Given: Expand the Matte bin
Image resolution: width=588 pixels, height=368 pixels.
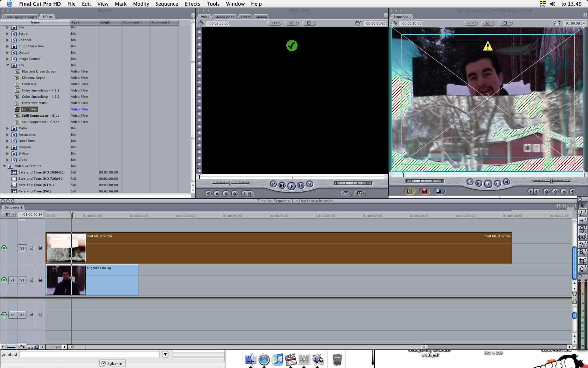Looking at the screenshot, I should [8, 128].
